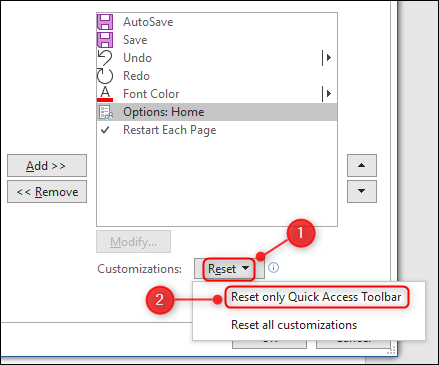Select the Restart Each Page text
The height and width of the screenshot is (365, 439).
pyautogui.click(x=170, y=130)
